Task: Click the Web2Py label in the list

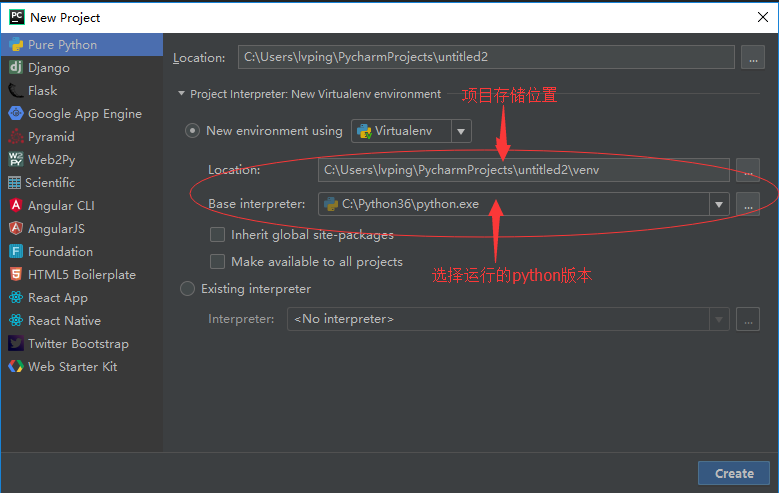Action: click(x=52, y=160)
